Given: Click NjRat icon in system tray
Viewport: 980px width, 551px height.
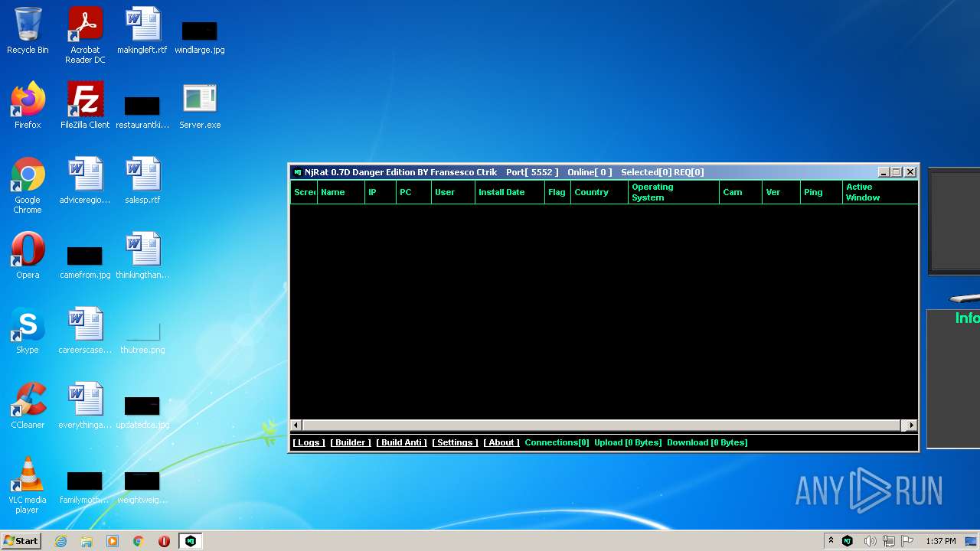Looking at the screenshot, I should [x=848, y=541].
